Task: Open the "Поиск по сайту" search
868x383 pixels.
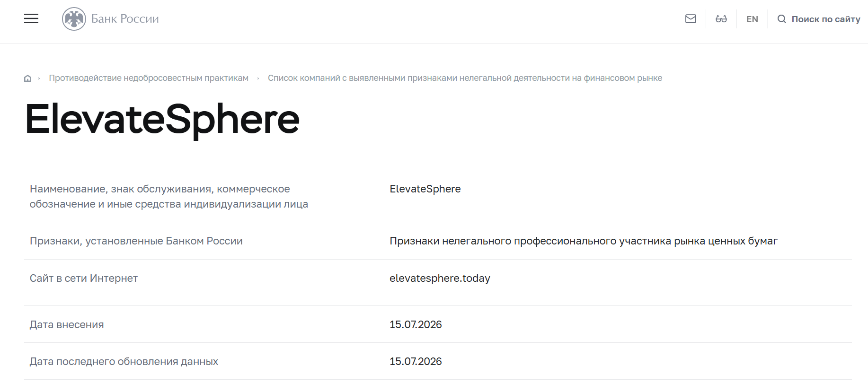Action: [826, 19]
